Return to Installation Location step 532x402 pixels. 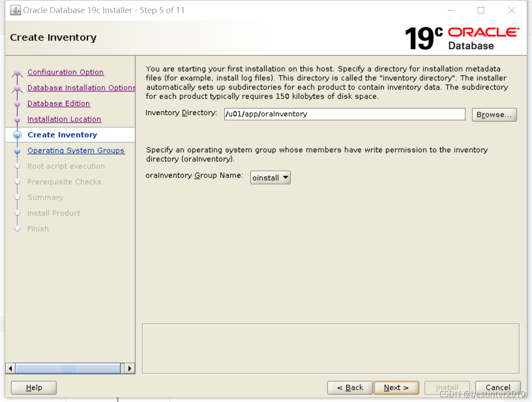coord(64,119)
